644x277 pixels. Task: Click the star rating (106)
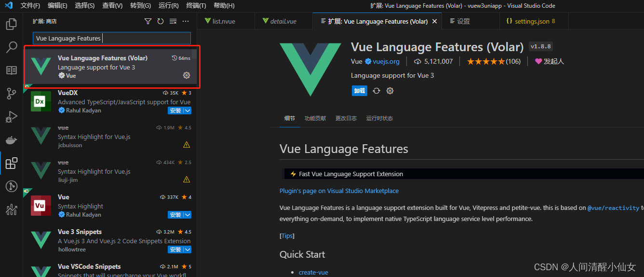pyautogui.click(x=494, y=61)
